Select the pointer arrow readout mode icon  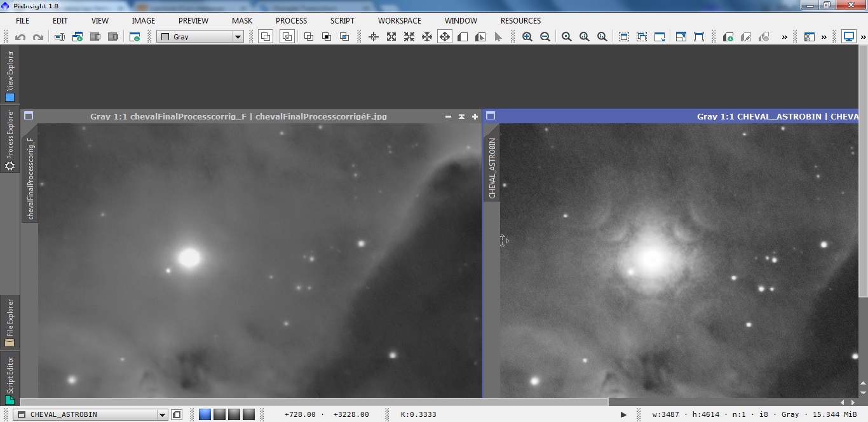coord(498,37)
